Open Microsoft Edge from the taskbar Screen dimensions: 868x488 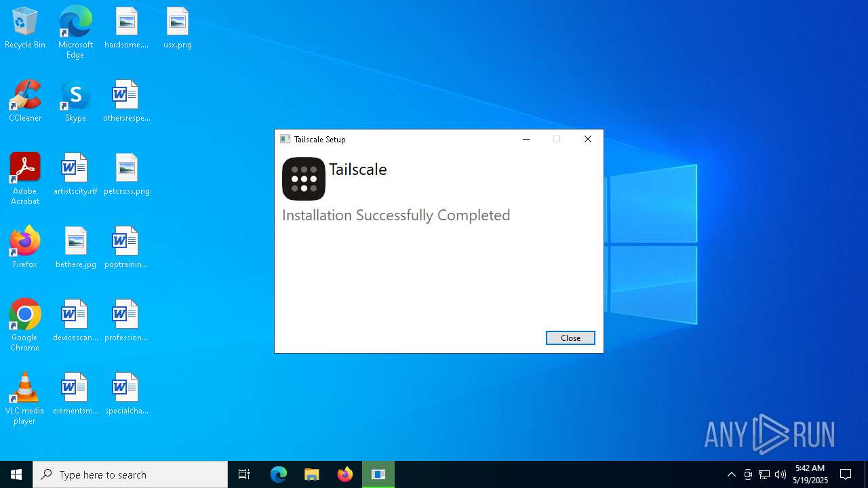[279, 474]
